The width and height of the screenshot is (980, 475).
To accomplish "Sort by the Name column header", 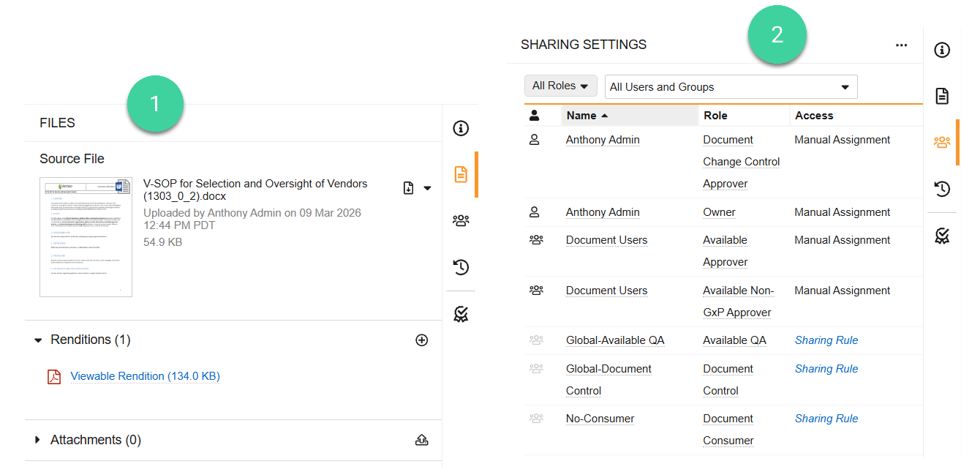I will point(581,116).
